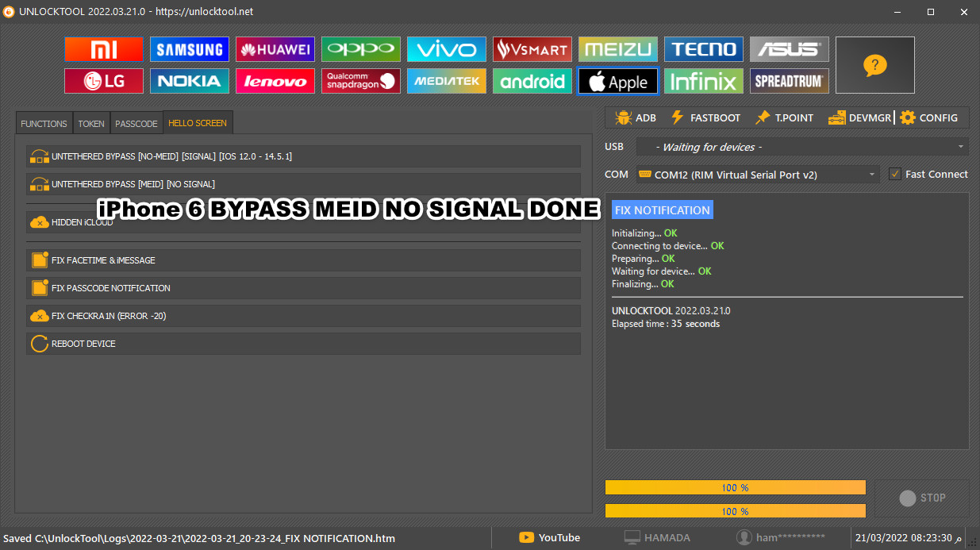Switch to the TOKEN tab

(91, 124)
